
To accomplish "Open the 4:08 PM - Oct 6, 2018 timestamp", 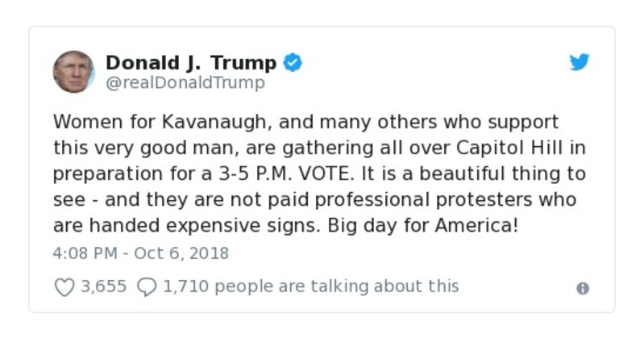I will pos(141,253).
